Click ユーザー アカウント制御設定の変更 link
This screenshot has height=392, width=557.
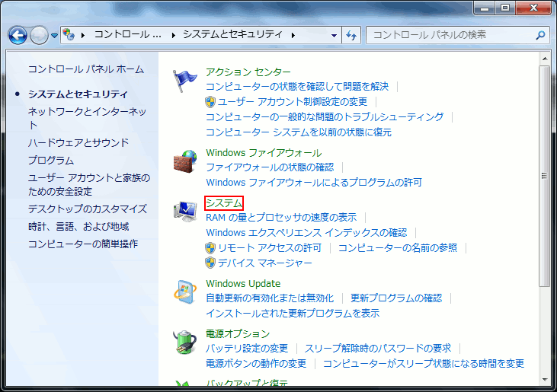click(292, 101)
